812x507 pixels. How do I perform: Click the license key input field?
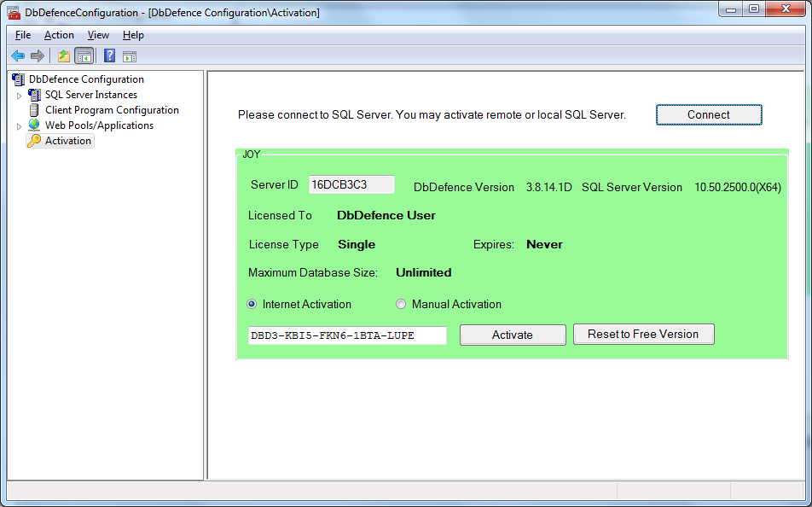(x=346, y=335)
